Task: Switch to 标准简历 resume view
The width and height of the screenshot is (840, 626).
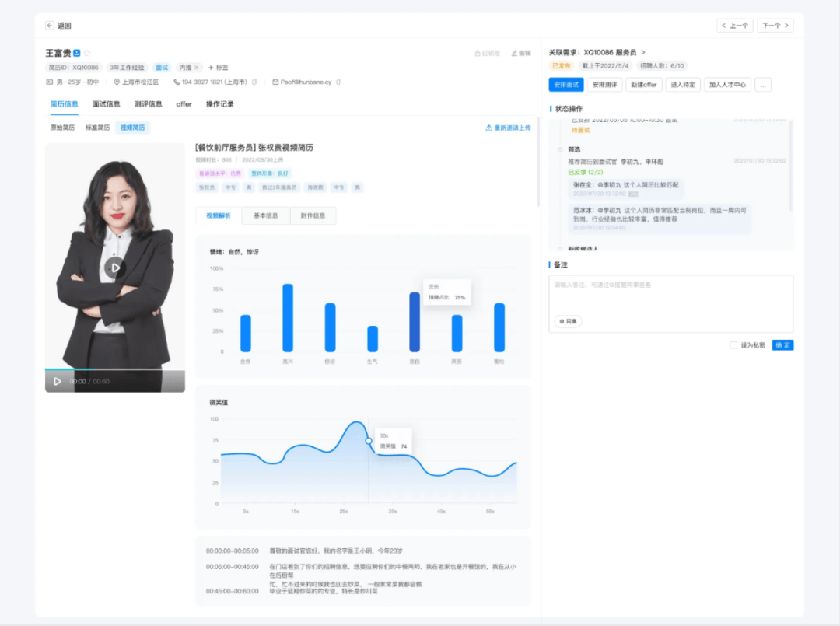Action: click(97, 128)
